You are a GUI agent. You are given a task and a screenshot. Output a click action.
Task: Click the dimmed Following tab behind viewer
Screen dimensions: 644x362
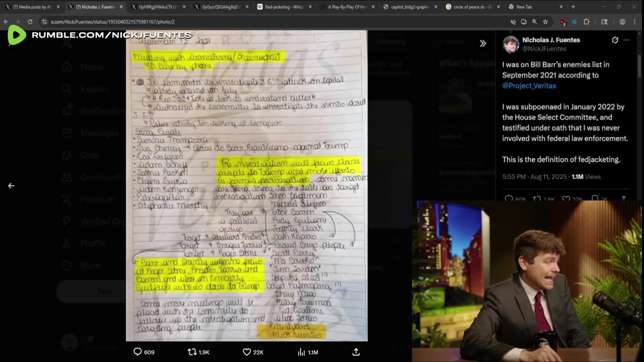coord(391,42)
